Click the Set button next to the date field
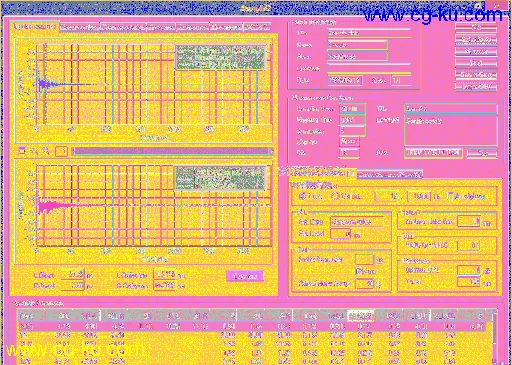The width and height of the screenshot is (512, 365). [x=482, y=153]
